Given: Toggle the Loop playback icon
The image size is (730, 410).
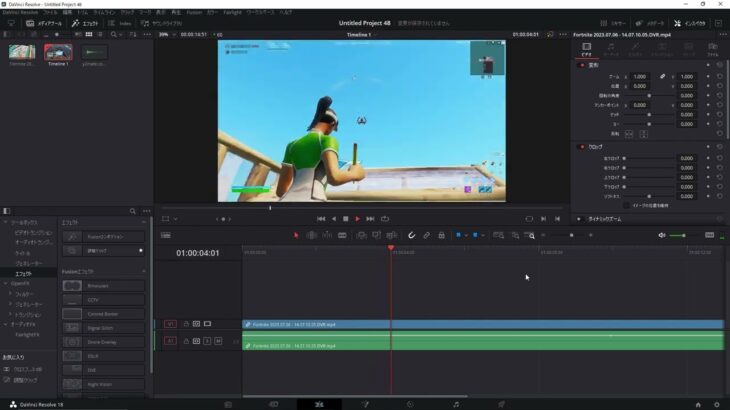Looking at the screenshot, I should (x=385, y=218).
